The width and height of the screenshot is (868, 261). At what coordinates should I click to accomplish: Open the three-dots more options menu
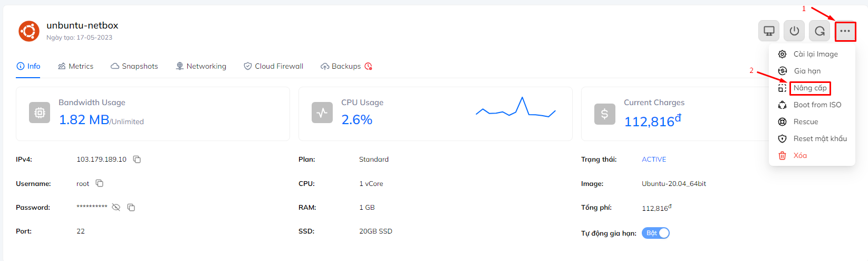click(x=845, y=31)
